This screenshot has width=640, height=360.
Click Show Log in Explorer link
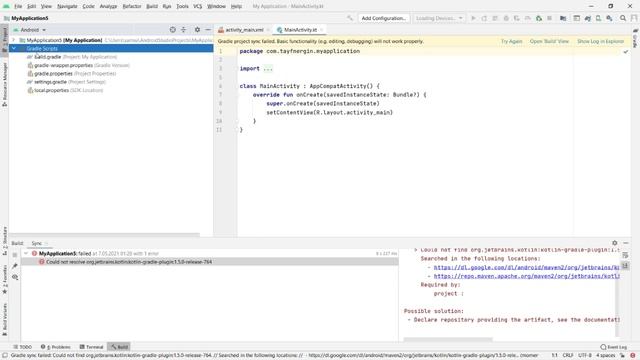[x=600, y=41]
